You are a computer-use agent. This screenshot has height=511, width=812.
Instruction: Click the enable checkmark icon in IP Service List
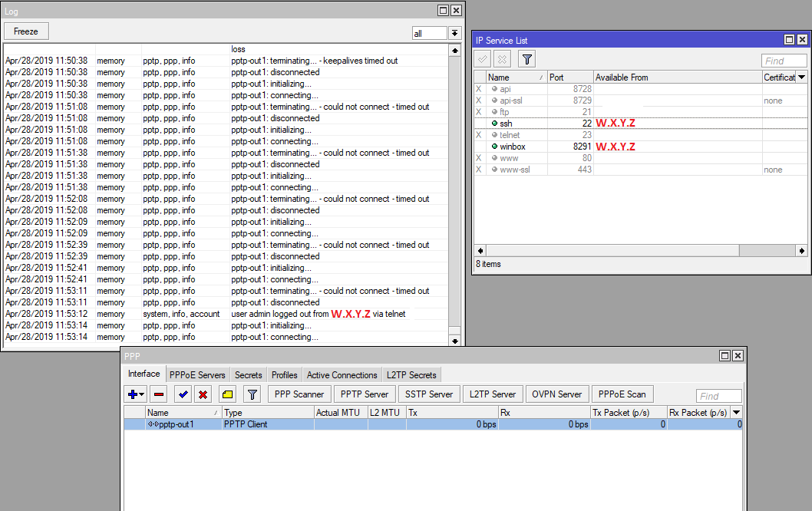(482, 58)
